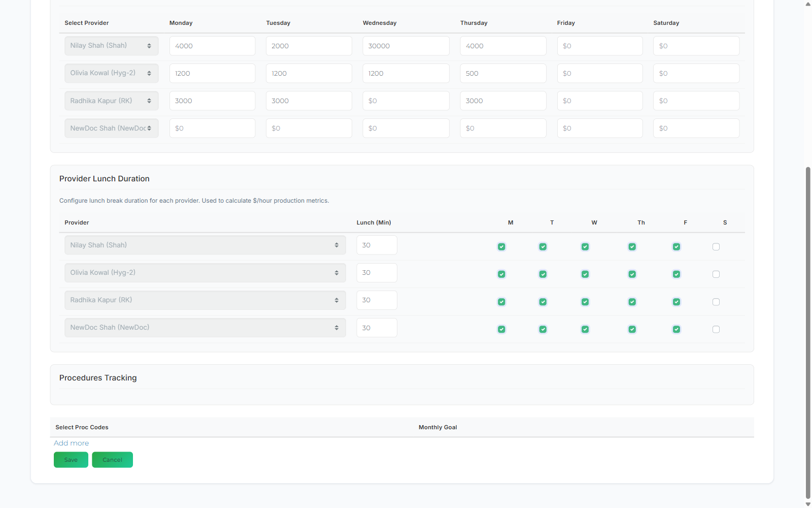The height and width of the screenshot is (508, 812).
Task: Click NewDoc Shah Monday goal field
Action: point(212,128)
